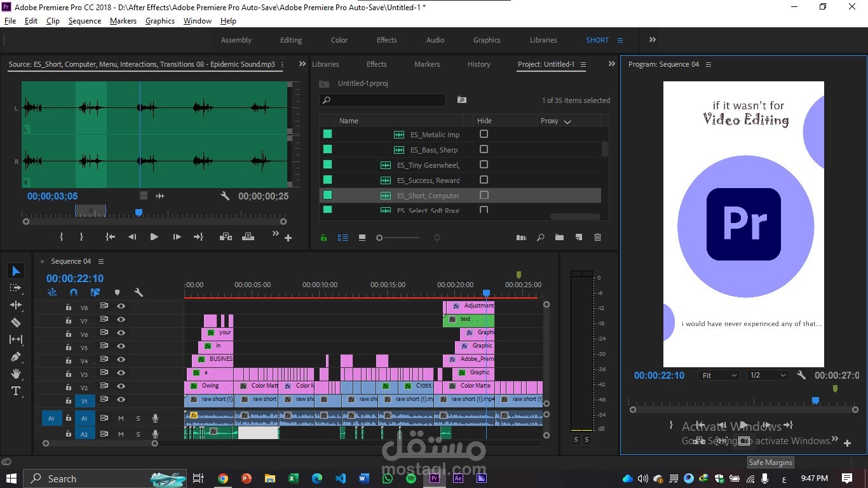
Task: Open the Graphics menu
Action: (160, 21)
